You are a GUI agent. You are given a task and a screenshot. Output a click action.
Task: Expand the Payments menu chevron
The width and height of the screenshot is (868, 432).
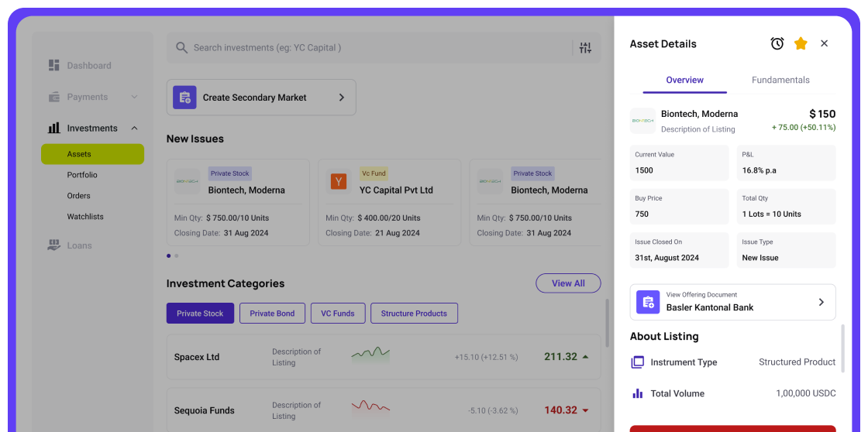[134, 97]
